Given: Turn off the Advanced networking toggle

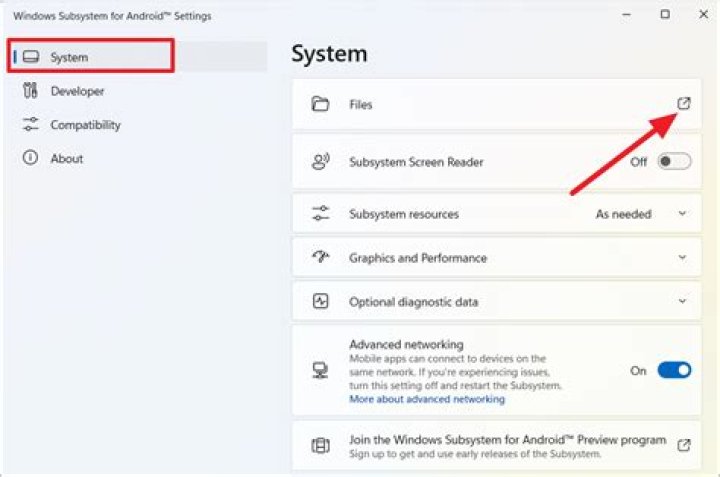Looking at the screenshot, I should pyautogui.click(x=674, y=370).
